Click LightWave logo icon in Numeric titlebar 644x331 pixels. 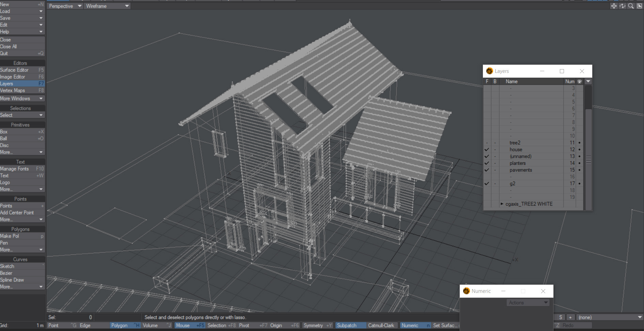[x=466, y=291]
